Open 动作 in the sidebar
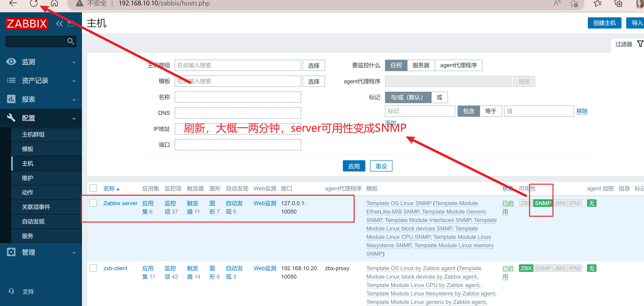The image size is (644, 306). 47,192
